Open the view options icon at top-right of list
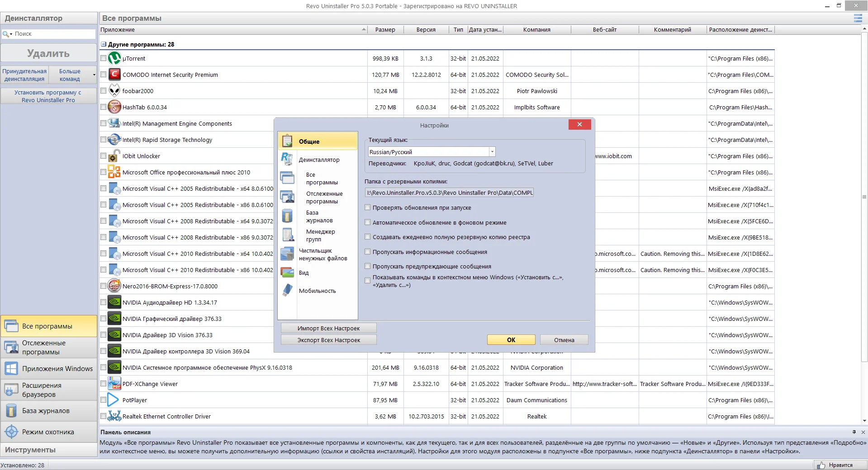Viewport: 868px width, 470px height. pyautogui.click(x=858, y=18)
